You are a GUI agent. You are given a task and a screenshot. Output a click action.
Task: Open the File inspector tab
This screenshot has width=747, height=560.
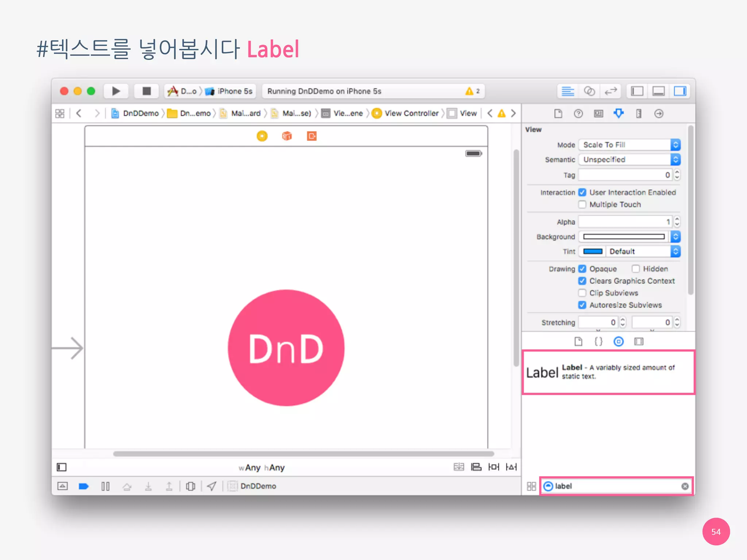pyautogui.click(x=558, y=114)
